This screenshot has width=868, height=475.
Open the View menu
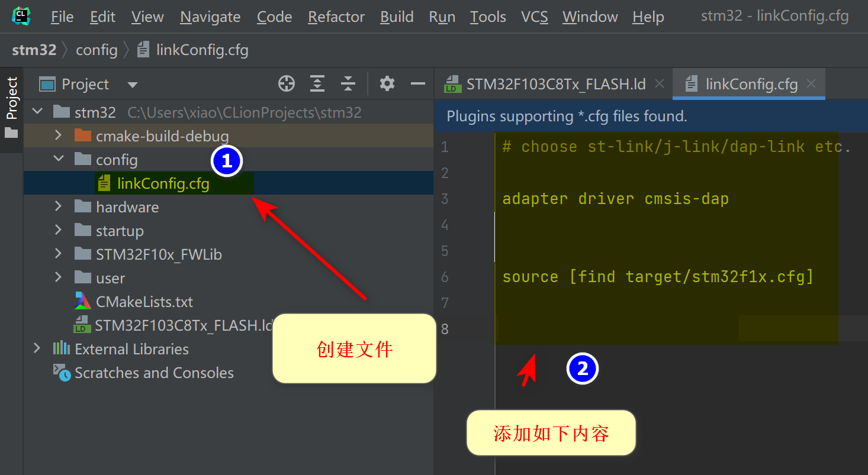tap(147, 17)
